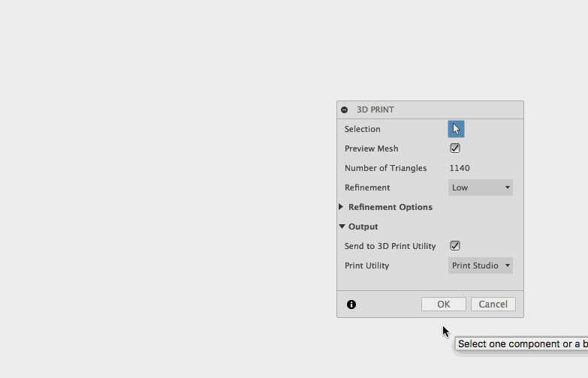This screenshot has height=378, width=588.
Task: Click the Send to 3D Print Utility label
Action: pos(390,246)
